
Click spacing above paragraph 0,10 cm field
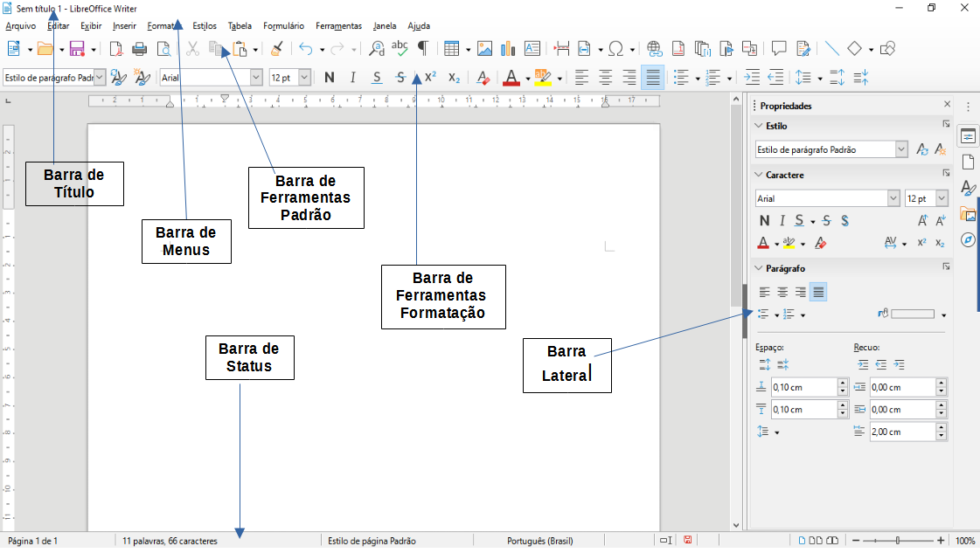803,387
